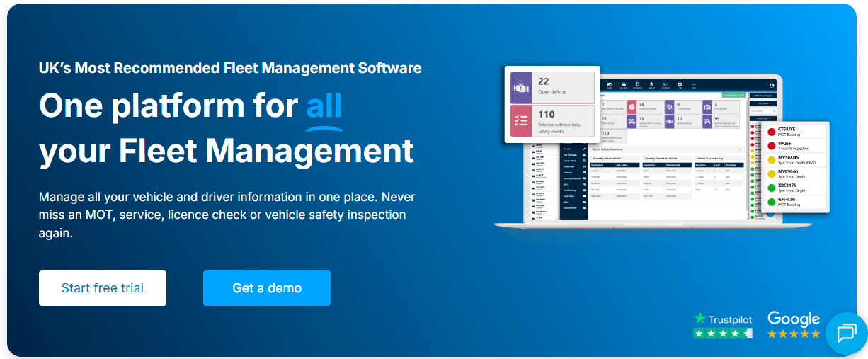This screenshot has width=868, height=359.
Task: Click the yellow status dot beside MV56XNS
Action: (771, 160)
